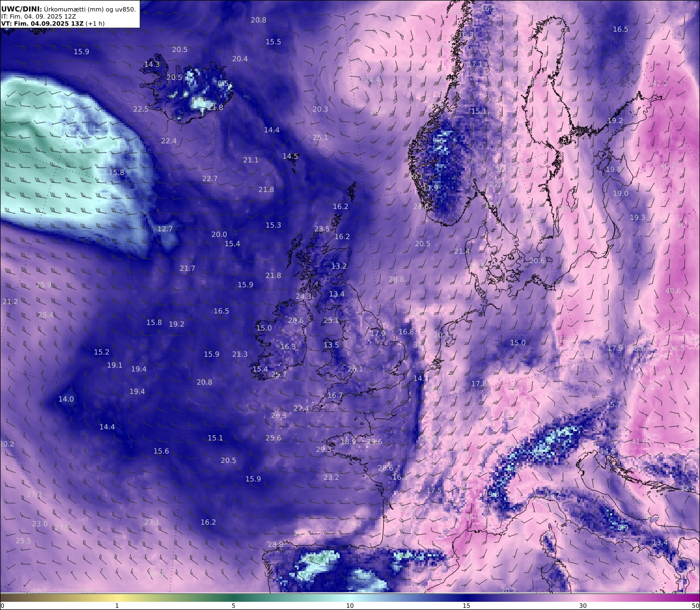700x610 pixels.
Task: Click the 26.3 map value
Action: pyautogui.click(x=279, y=415)
